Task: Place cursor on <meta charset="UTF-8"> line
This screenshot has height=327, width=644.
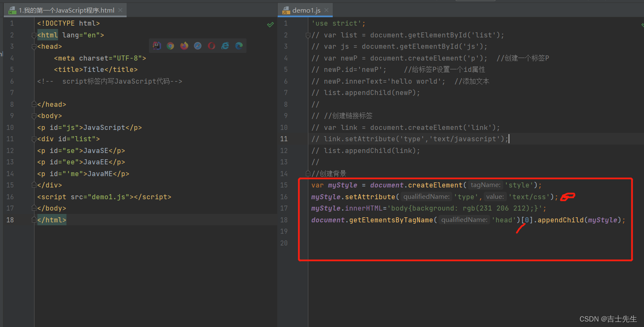Action: coord(100,58)
